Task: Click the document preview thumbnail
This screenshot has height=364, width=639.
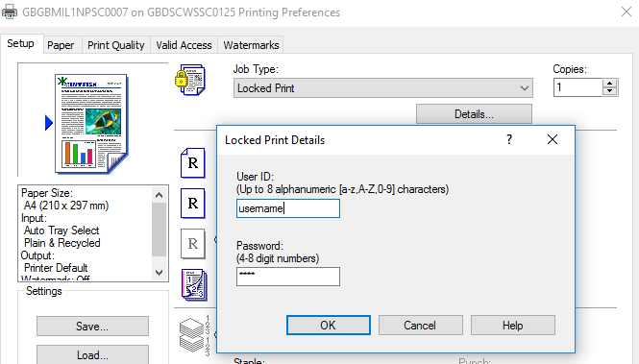Action: coord(91,124)
